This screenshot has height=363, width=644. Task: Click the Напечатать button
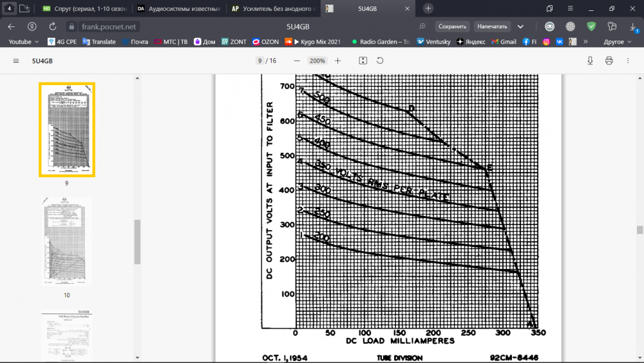click(x=493, y=26)
